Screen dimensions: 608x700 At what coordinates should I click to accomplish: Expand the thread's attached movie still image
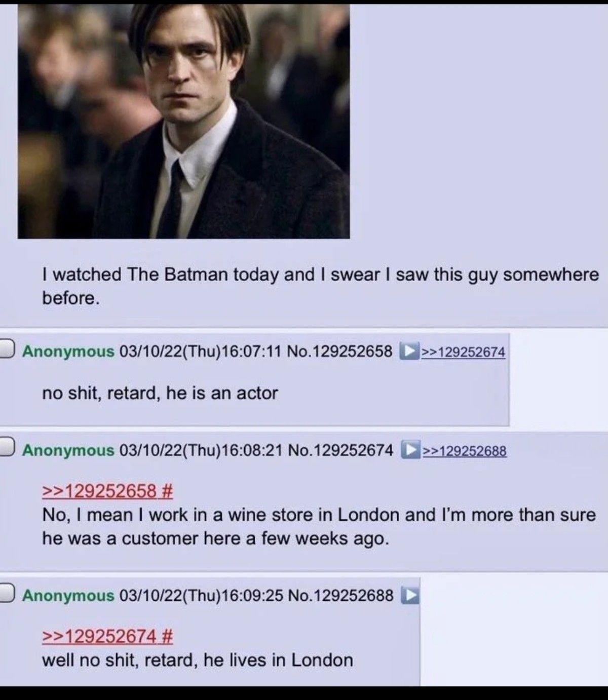click(x=183, y=121)
